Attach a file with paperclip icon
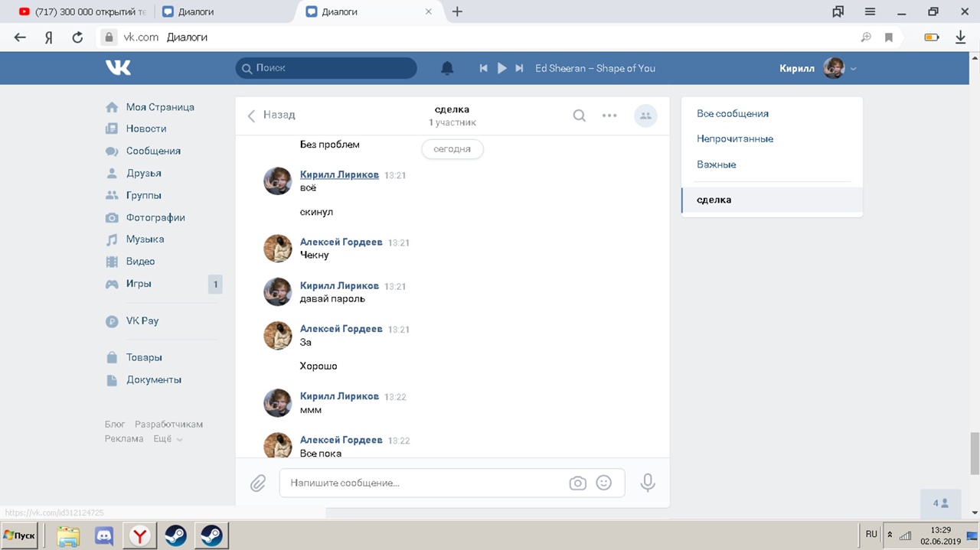Viewport: 980px width, 550px height. [x=258, y=483]
